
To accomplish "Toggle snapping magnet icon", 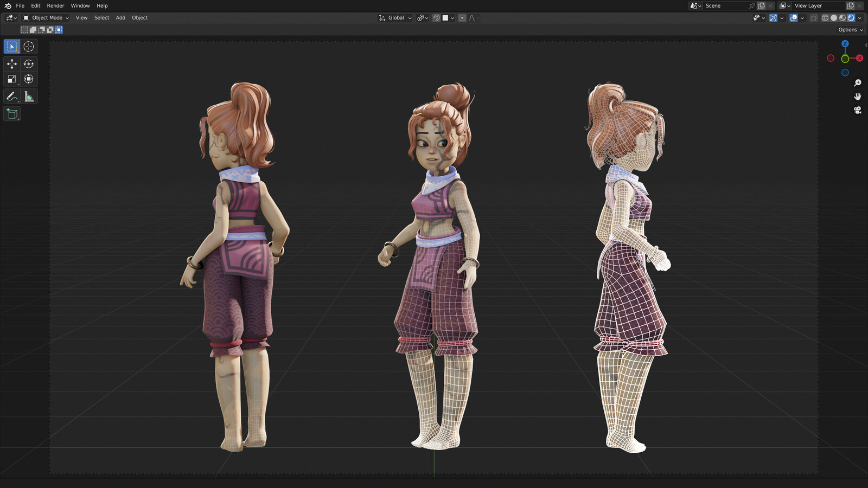I will point(436,18).
